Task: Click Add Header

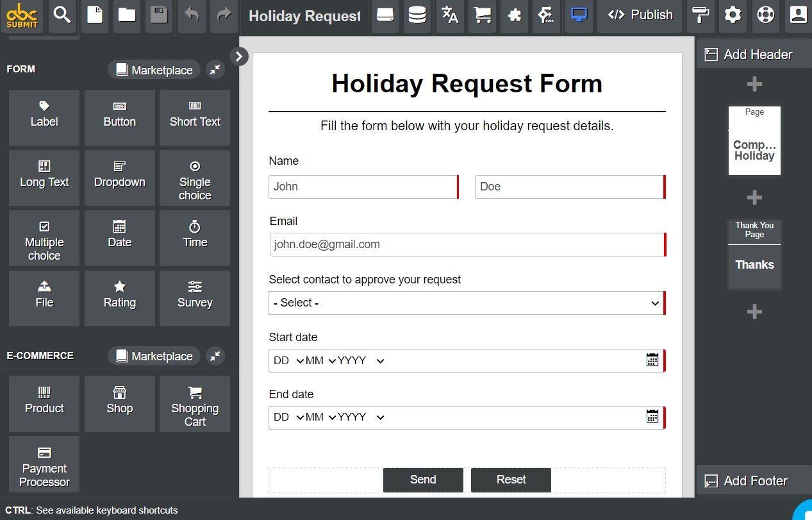Action: (754, 55)
